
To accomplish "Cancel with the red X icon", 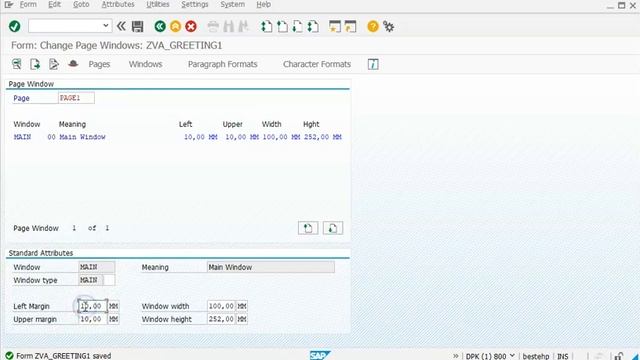I will (x=191, y=27).
